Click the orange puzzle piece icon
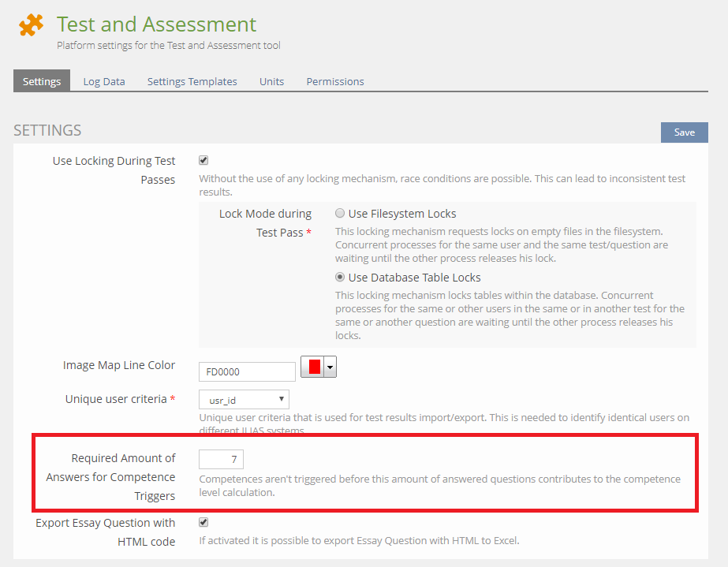This screenshot has width=728, height=567. point(32,25)
